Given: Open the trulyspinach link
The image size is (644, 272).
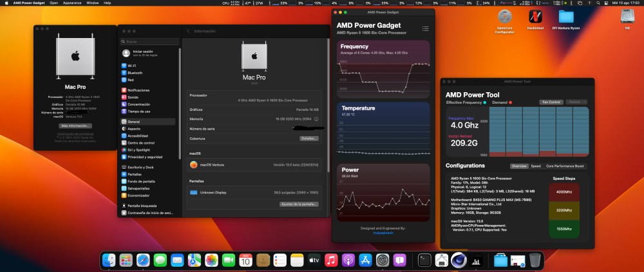Looking at the screenshot, I should click(x=383, y=233).
